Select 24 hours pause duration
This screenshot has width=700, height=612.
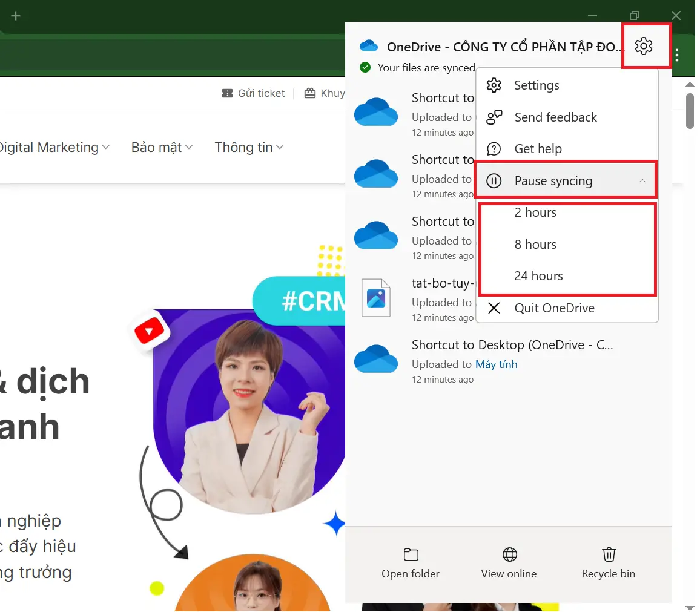point(538,276)
